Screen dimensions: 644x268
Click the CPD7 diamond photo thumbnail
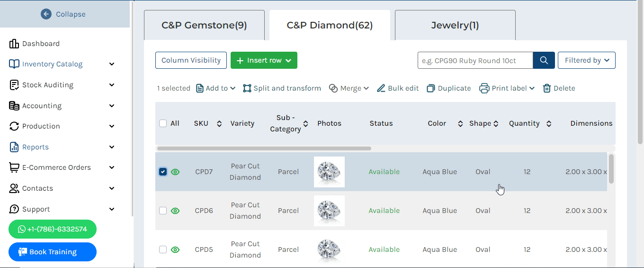point(329,172)
